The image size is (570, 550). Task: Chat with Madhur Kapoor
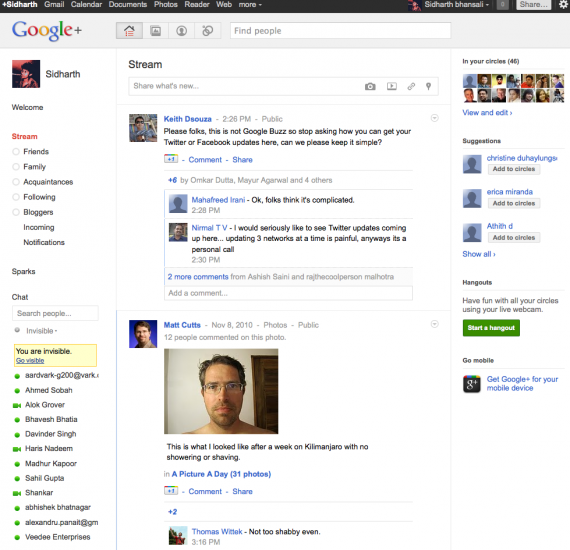[x=51, y=463]
